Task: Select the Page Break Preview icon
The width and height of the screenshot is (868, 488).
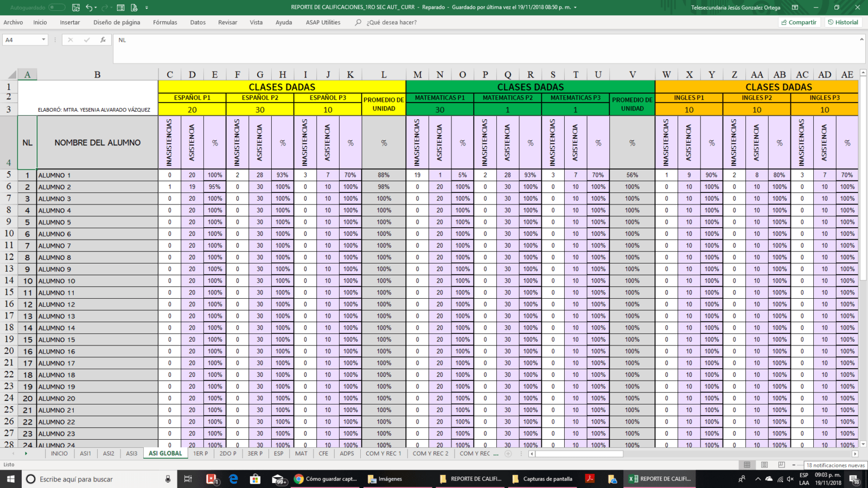Action: click(781, 465)
